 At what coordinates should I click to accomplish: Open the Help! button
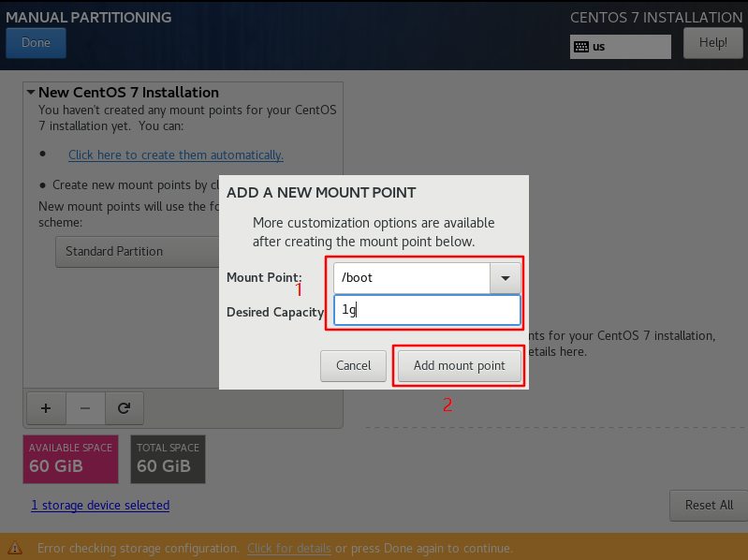[712, 43]
